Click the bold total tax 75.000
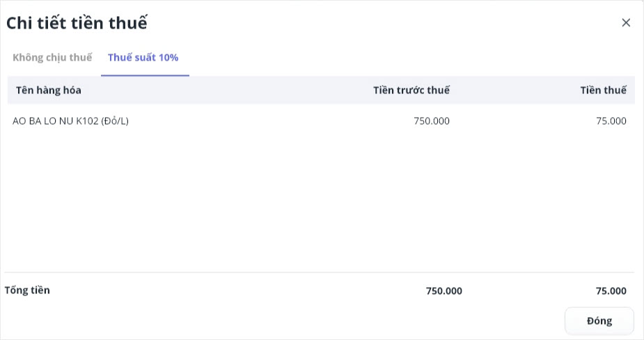This screenshot has width=644, height=340. point(611,291)
